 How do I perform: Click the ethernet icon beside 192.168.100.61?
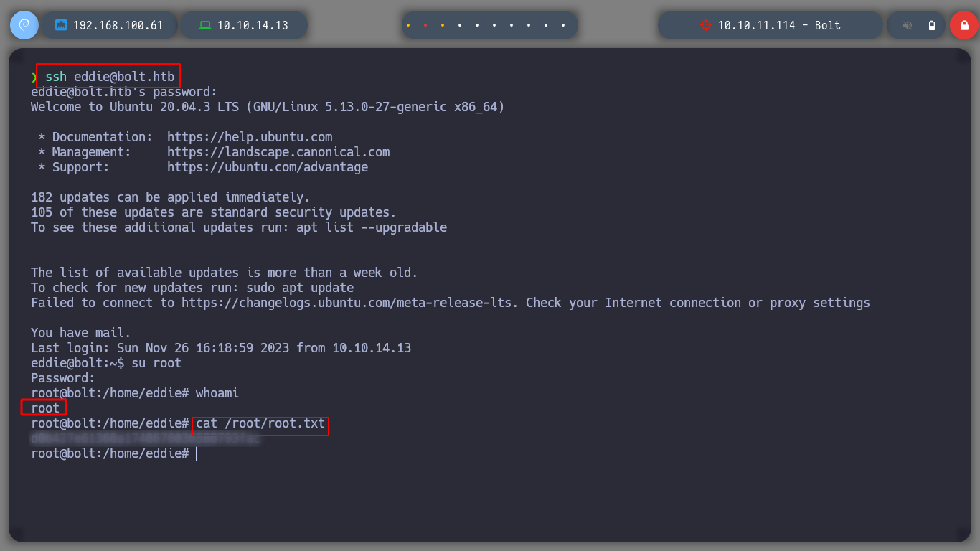[x=61, y=25]
